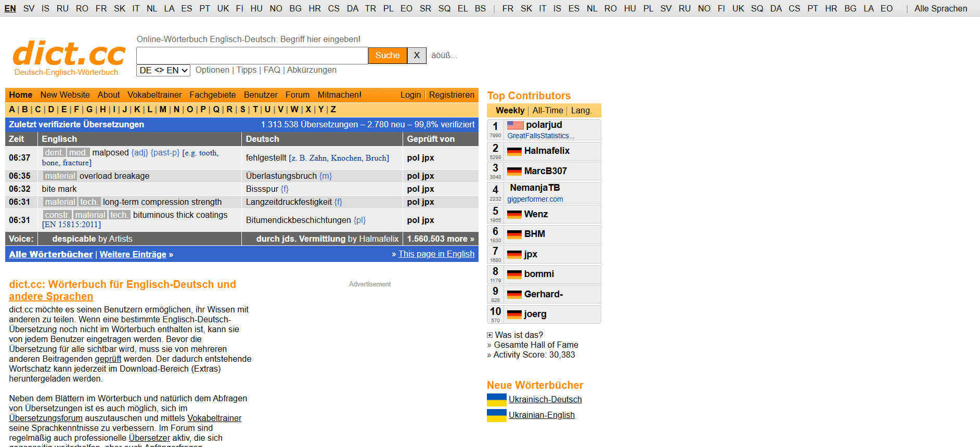Open Fachgebiete in the orange menu

coord(213,95)
